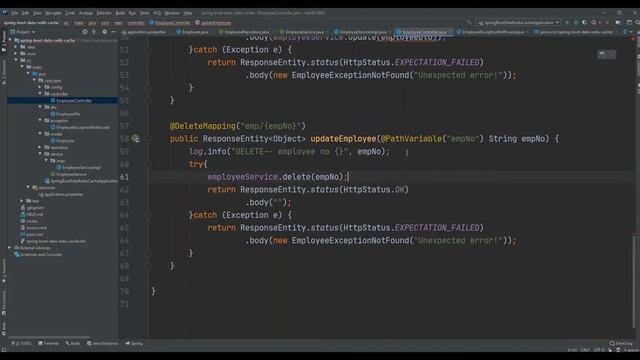Open the Run menu

(x=132, y=13)
